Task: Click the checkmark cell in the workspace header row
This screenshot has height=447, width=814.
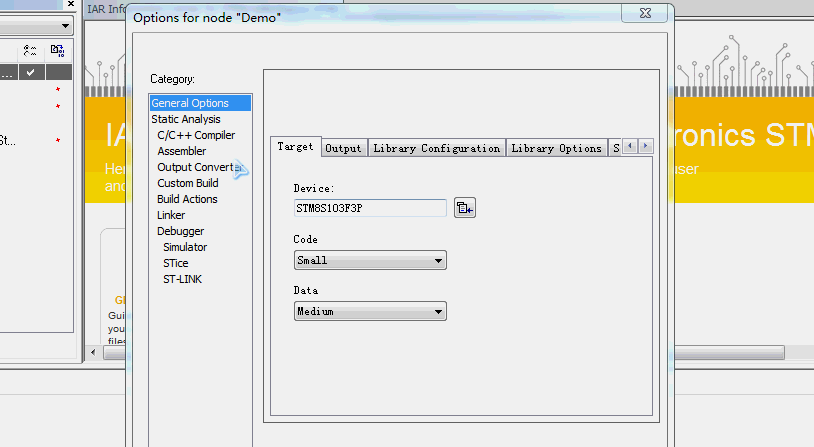Action: tap(31, 72)
